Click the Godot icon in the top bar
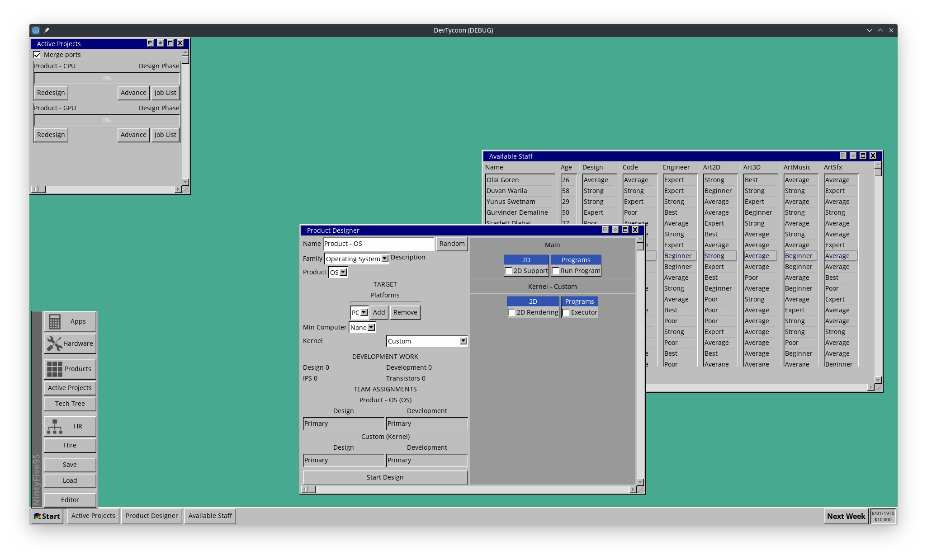The image size is (927, 560). pyautogui.click(x=35, y=30)
